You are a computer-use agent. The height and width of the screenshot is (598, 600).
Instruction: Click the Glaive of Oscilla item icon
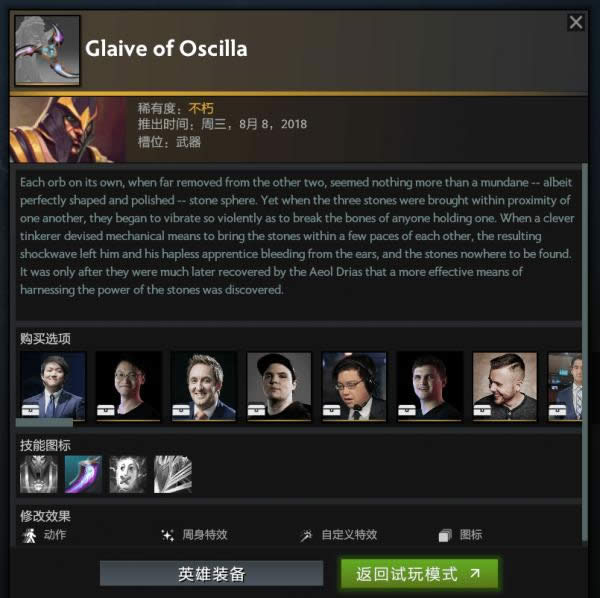tap(47, 50)
